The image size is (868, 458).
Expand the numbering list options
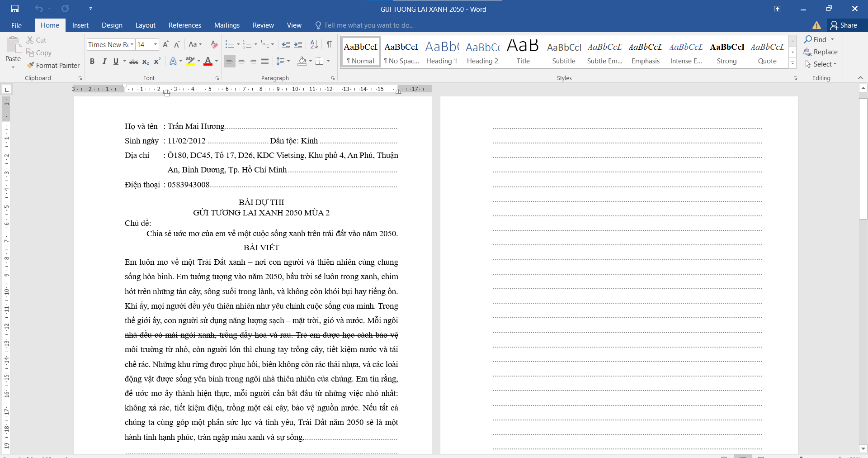(x=256, y=44)
